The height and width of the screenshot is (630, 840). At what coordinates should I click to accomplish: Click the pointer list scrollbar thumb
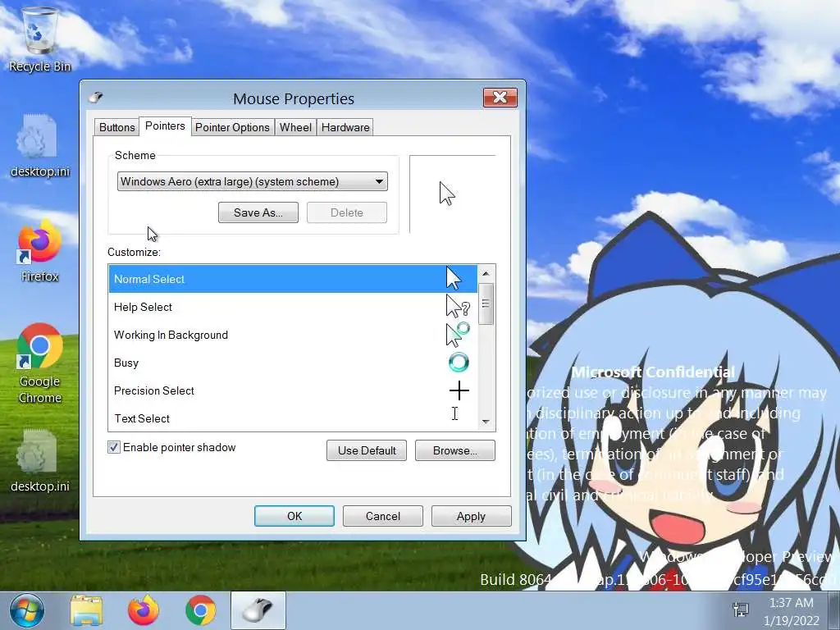pyautogui.click(x=486, y=304)
